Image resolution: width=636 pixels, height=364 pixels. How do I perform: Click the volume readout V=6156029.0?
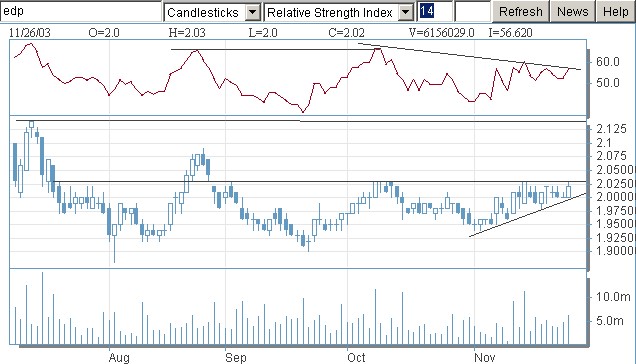click(x=442, y=33)
